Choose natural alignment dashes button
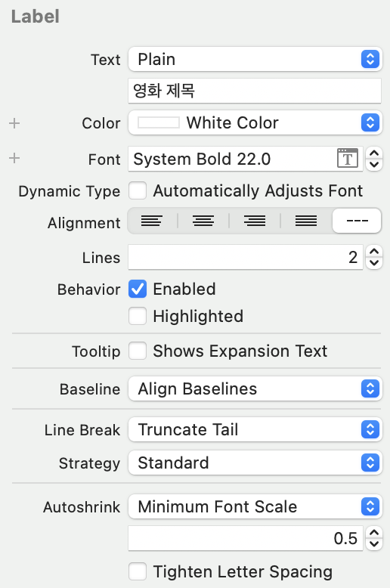The image size is (390, 588). 357,221
